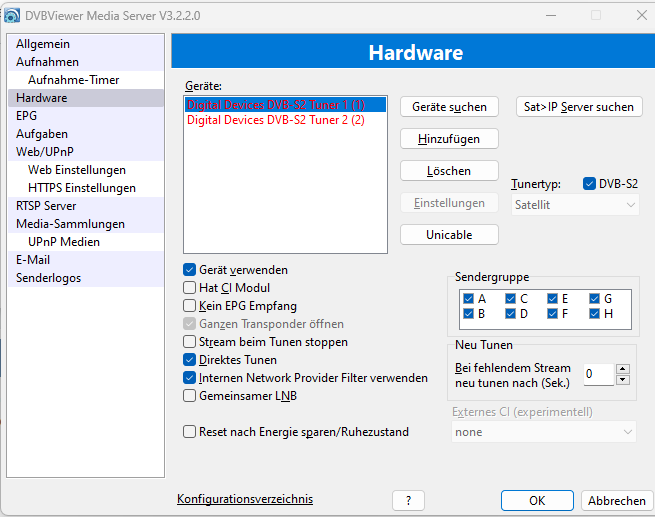Open the E-Mail settings page

pos(86,259)
